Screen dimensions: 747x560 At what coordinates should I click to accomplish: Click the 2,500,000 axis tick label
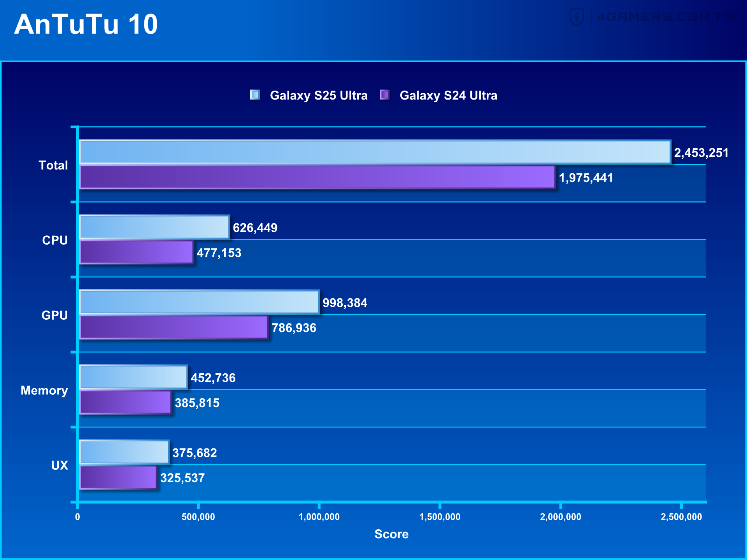click(681, 517)
